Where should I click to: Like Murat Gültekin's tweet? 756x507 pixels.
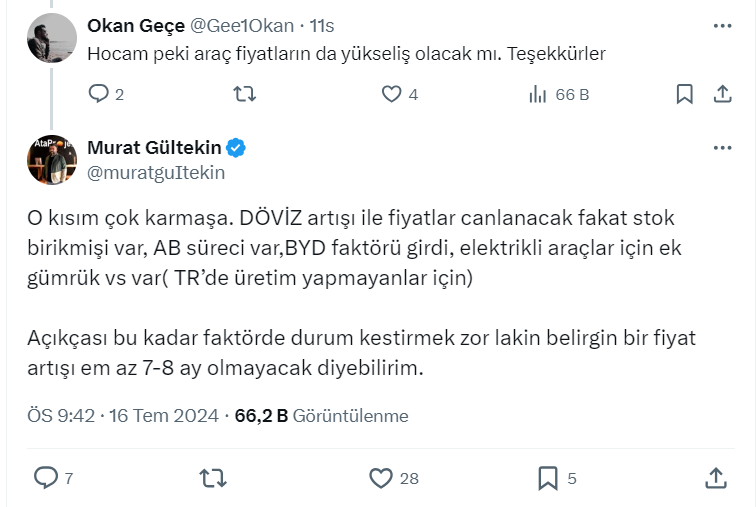tap(381, 478)
